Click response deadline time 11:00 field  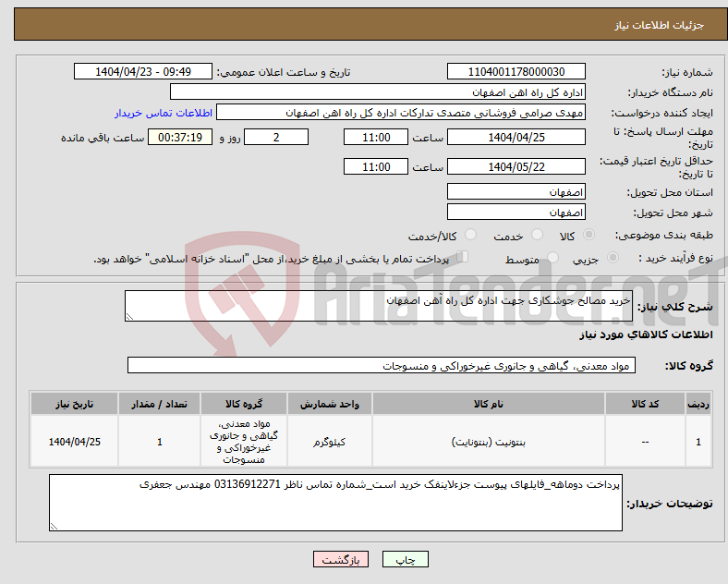pos(376,138)
